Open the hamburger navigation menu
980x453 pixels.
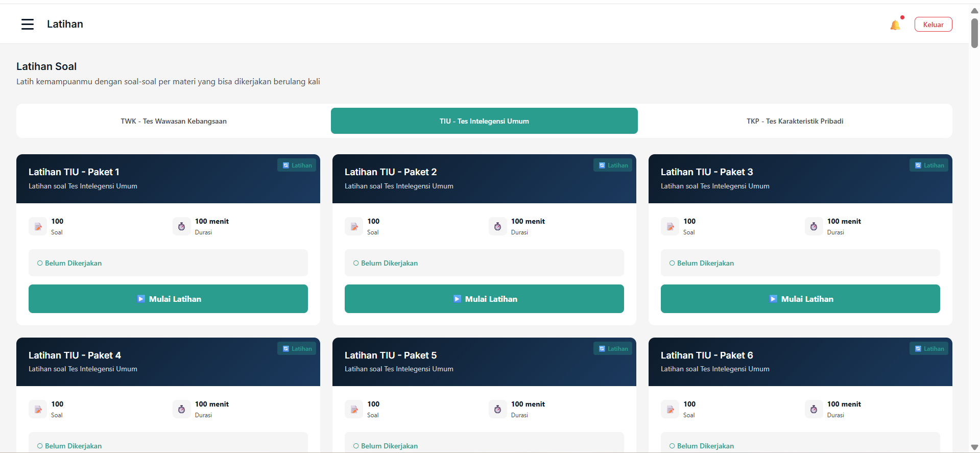28,24
